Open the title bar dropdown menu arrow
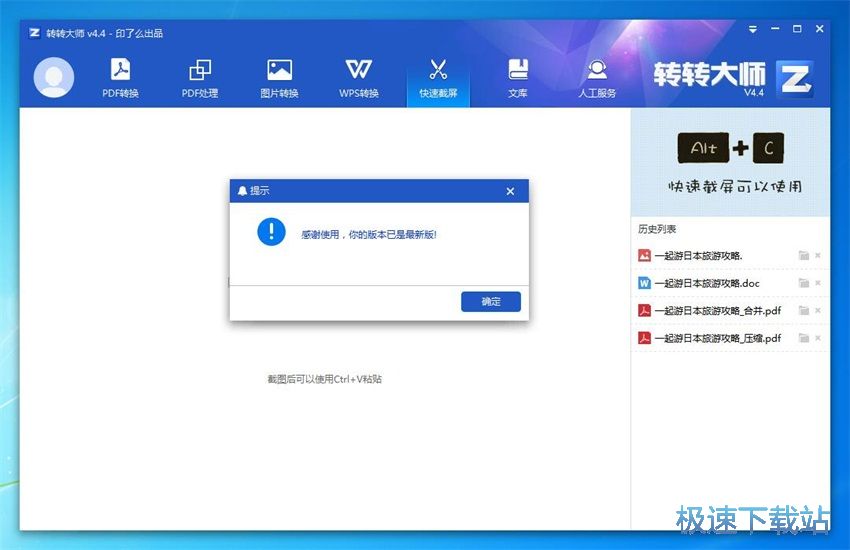Screen dimensions: 850x550 [x=753, y=29]
